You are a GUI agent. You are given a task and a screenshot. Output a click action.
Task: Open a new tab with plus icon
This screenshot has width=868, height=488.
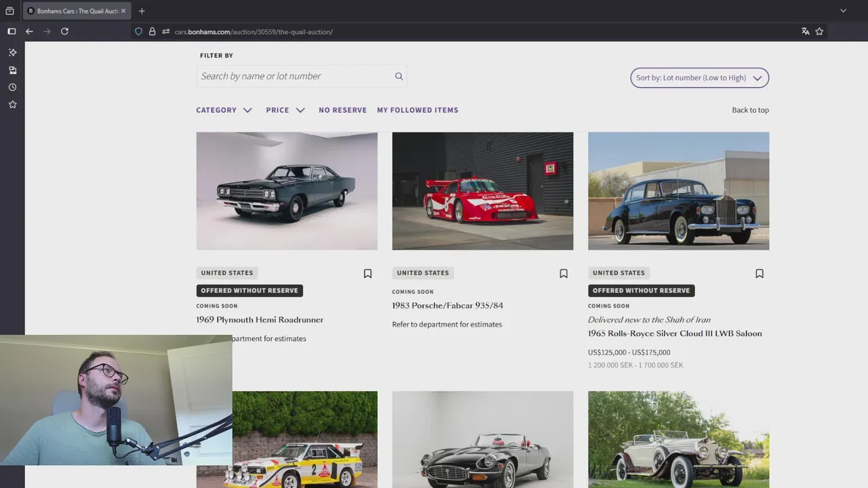pos(142,11)
